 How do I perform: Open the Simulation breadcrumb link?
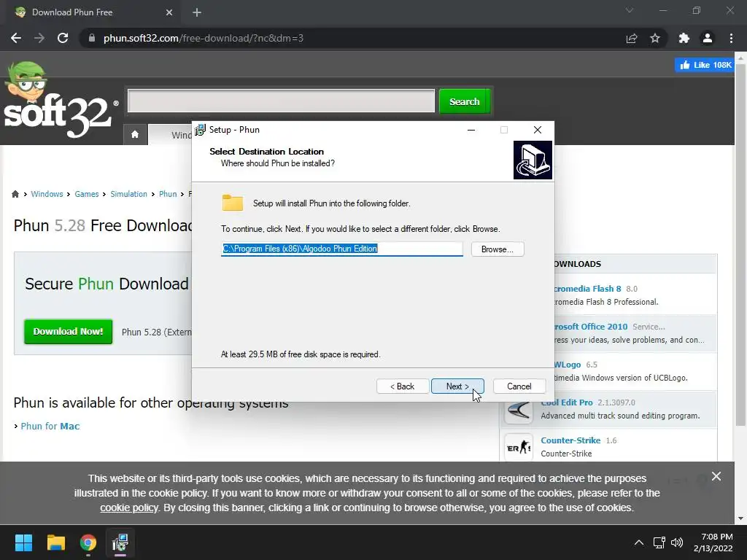click(128, 194)
